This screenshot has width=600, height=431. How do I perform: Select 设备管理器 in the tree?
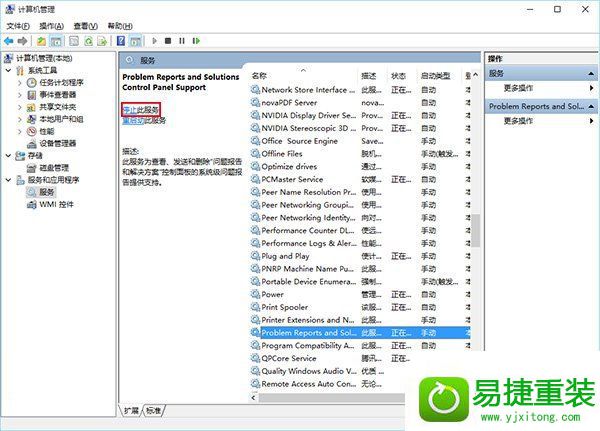58,144
